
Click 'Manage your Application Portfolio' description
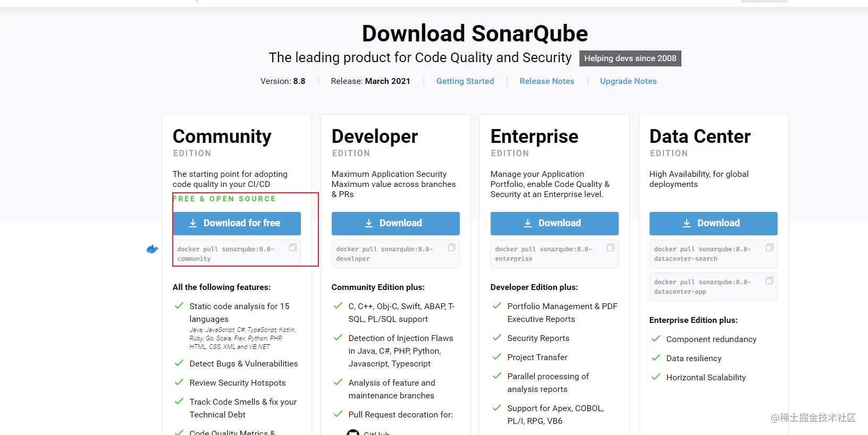[x=550, y=184]
